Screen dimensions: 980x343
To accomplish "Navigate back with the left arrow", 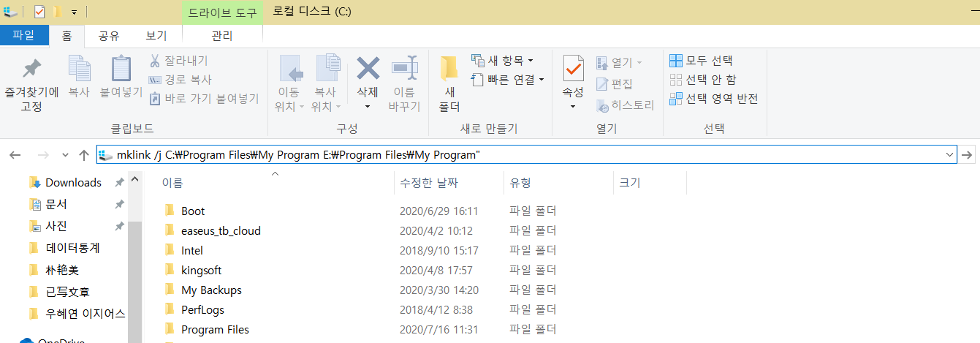I will (x=15, y=155).
